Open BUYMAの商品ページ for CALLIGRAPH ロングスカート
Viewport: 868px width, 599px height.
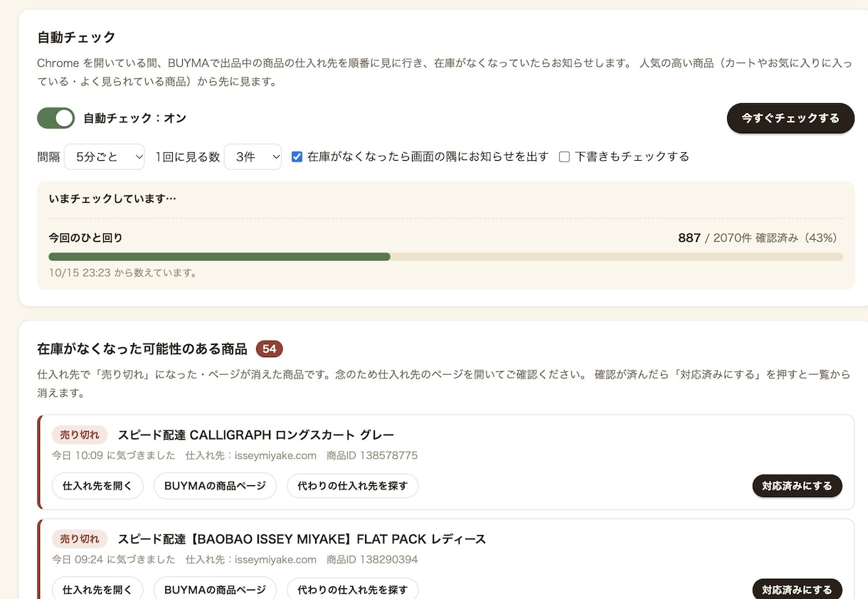215,486
